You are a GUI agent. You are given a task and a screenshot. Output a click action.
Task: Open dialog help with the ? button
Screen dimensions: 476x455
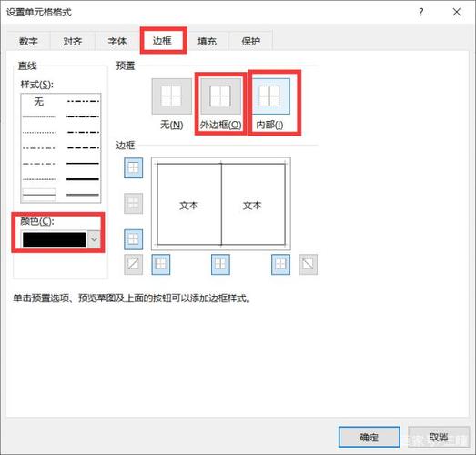pos(421,12)
